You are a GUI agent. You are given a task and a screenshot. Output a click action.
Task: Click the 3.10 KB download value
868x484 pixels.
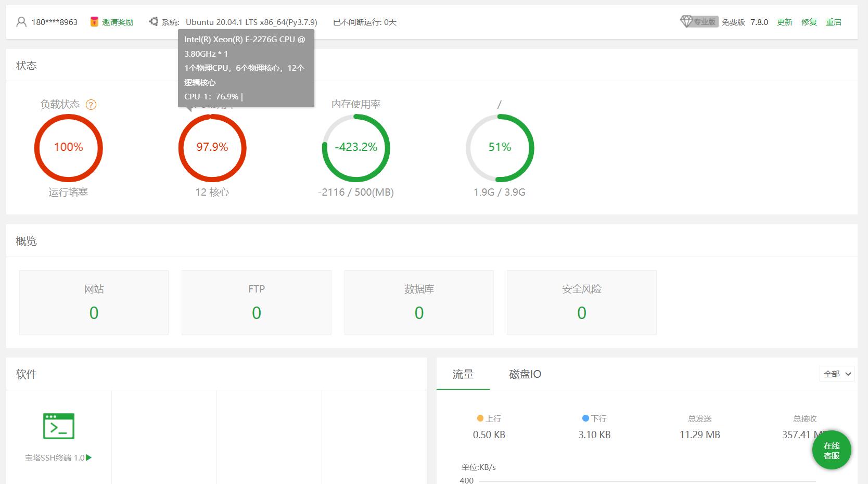[x=594, y=435]
